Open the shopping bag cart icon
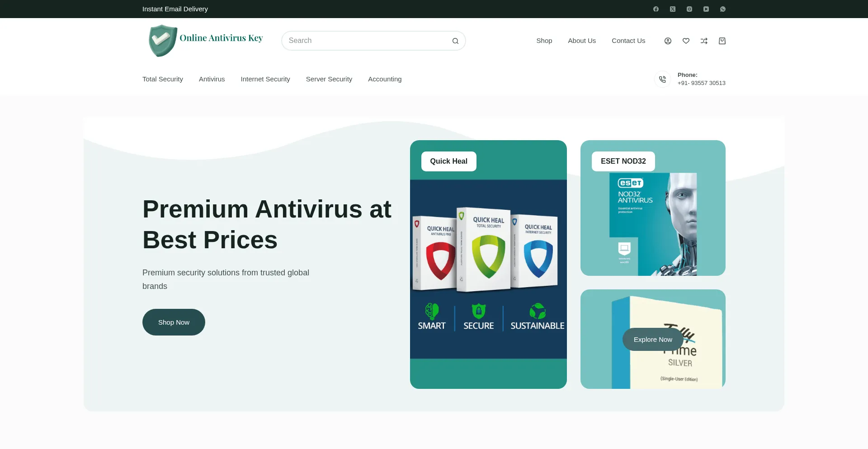The height and width of the screenshot is (449, 868). click(x=722, y=41)
